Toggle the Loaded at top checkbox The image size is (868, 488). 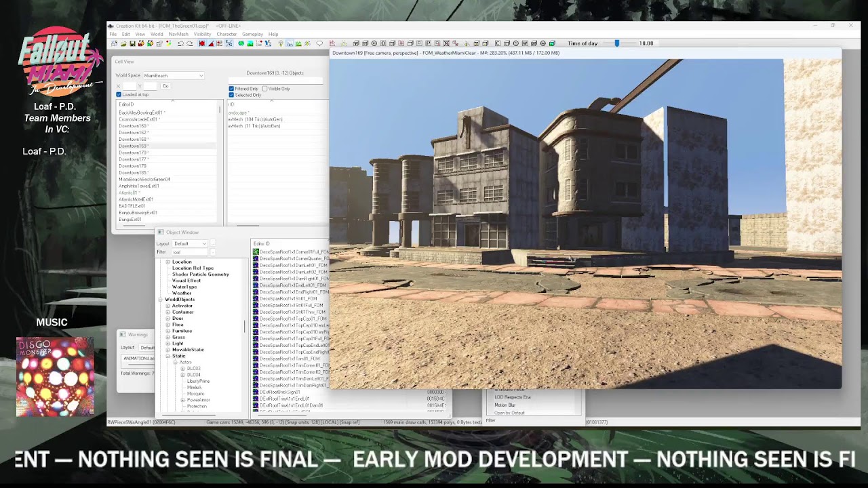pyautogui.click(x=119, y=95)
